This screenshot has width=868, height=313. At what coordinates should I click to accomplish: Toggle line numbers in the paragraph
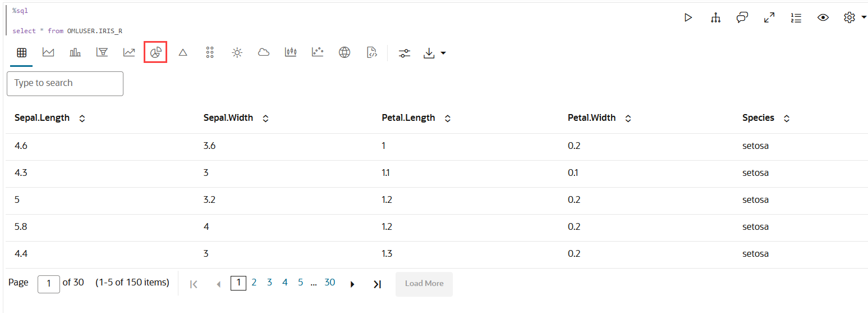796,17
